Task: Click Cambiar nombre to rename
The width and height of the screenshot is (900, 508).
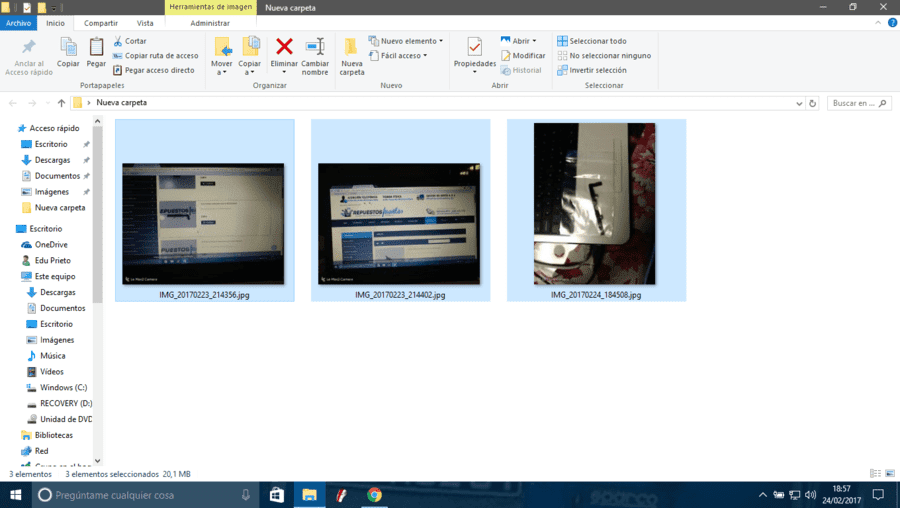Action: point(315,56)
